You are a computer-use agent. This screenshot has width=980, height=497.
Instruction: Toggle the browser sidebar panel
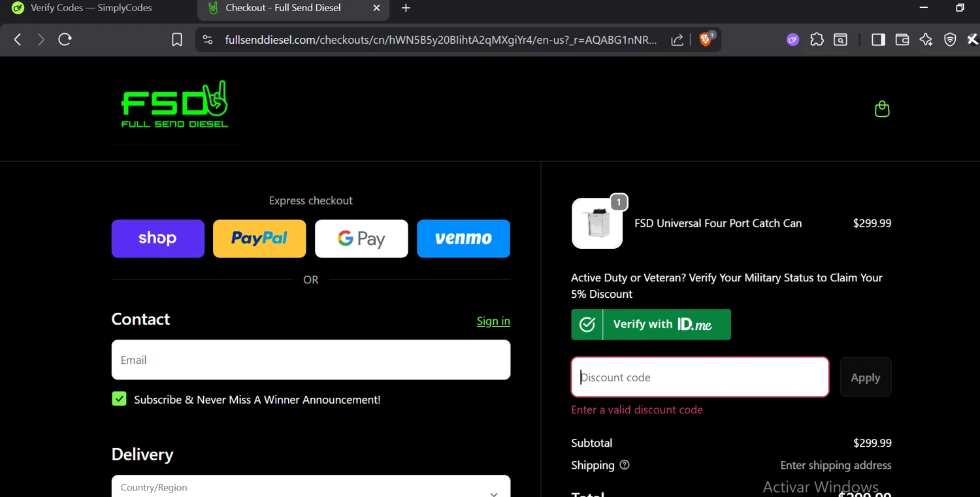click(878, 40)
